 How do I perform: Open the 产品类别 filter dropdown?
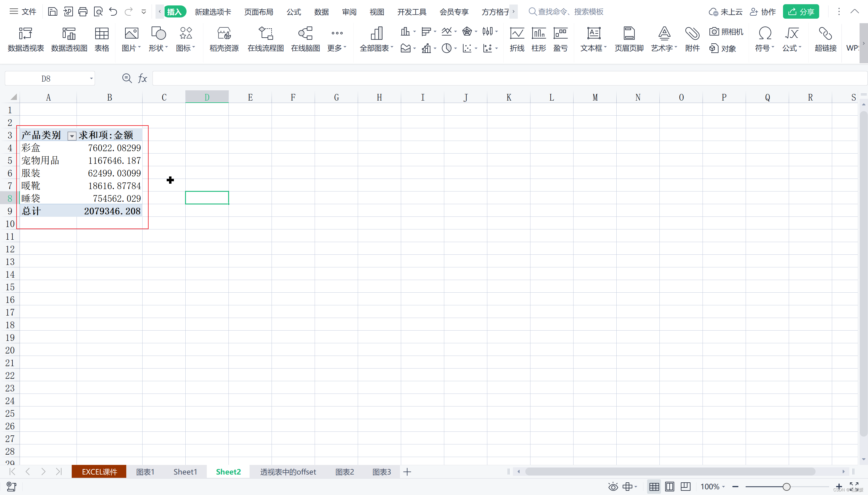(x=72, y=136)
